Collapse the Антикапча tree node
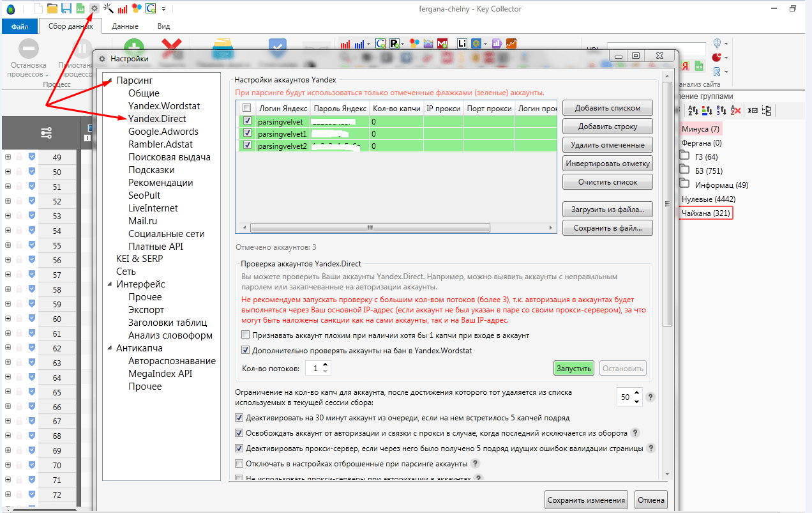Image resolution: width=812 pixels, height=513 pixels. point(109,348)
